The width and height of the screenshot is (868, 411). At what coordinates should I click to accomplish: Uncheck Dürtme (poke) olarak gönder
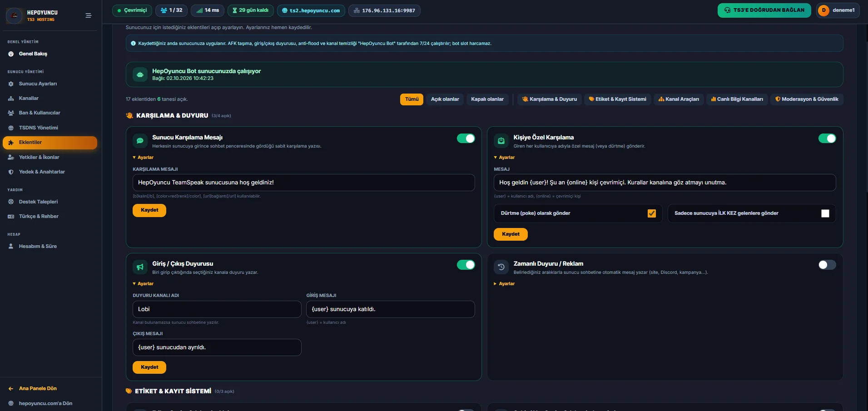point(652,213)
